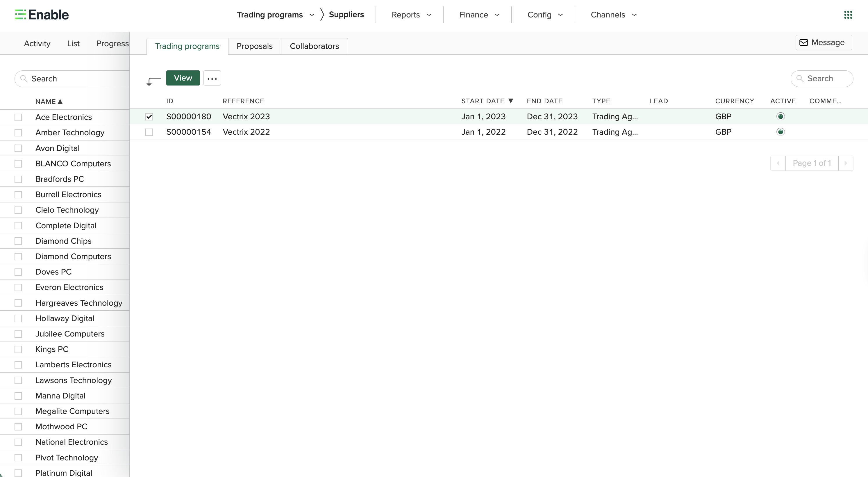Switch to the Collaborators tab
The image size is (868, 477).
click(314, 46)
